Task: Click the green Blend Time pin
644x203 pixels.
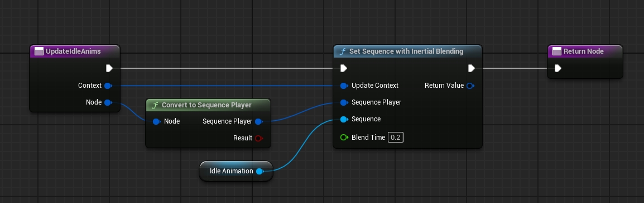Action: click(x=344, y=138)
